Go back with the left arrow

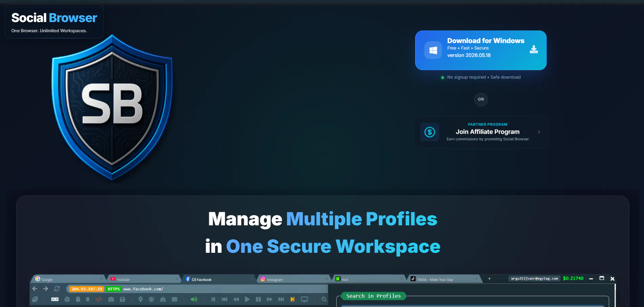point(35,289)
